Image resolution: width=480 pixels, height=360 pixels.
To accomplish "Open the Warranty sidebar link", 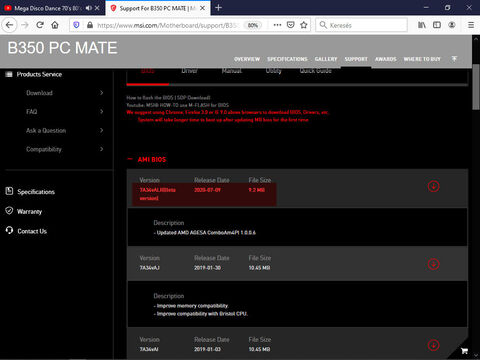I will pos(29,212).
